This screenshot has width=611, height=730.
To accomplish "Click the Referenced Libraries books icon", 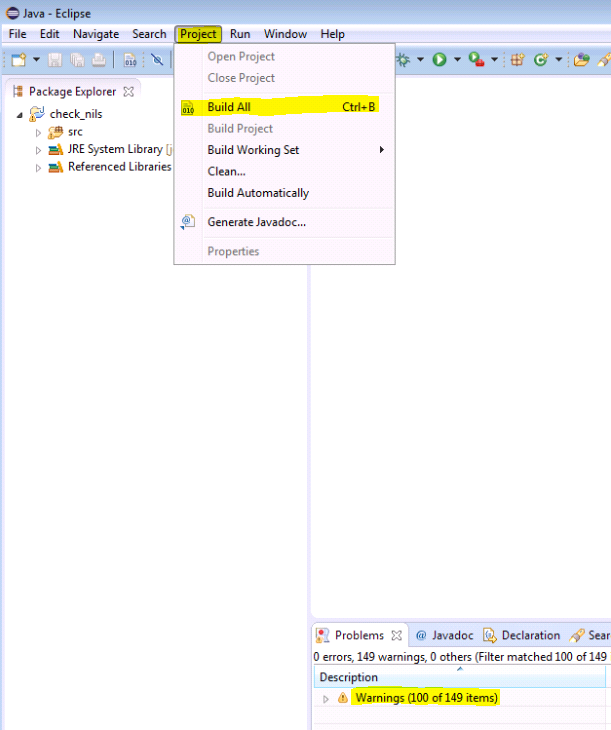I will pyautogui.click(x=56, y=167).
